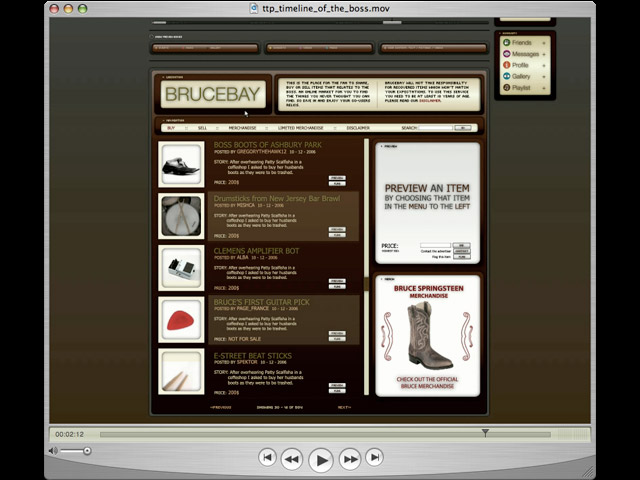Image resolution: width=640 pixels, height=480 pixels.
Task: Expand the plus next to Gallery
Action: point(544,77)
